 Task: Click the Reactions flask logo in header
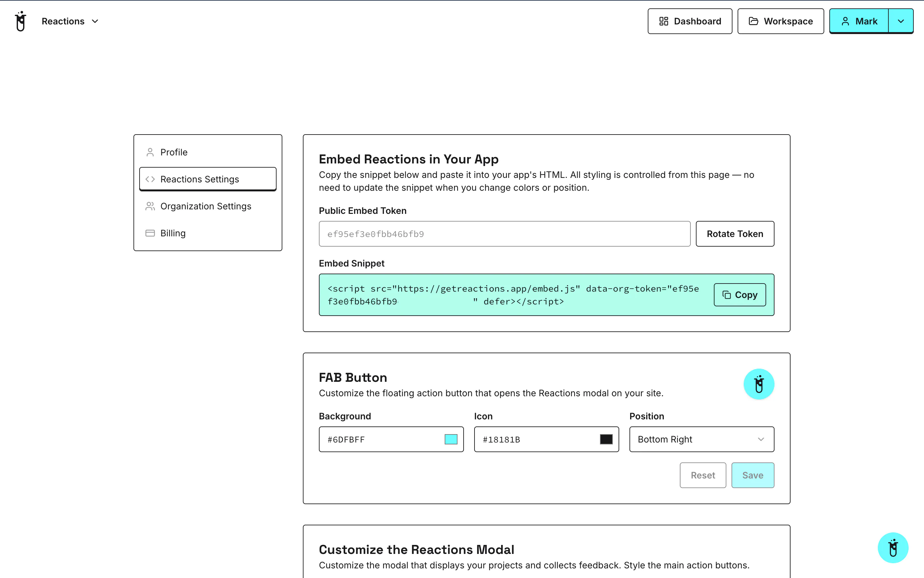(21, 22)
